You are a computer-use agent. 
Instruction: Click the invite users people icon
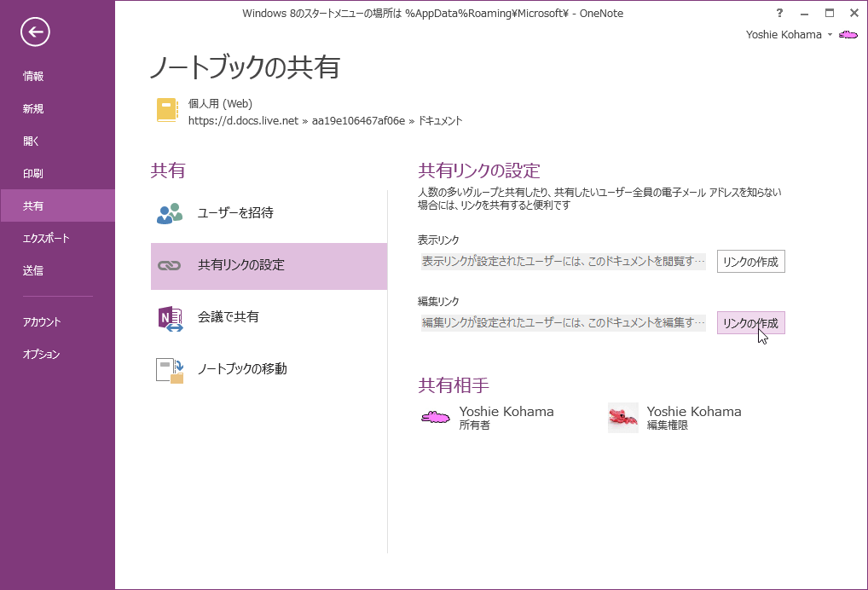point(170,213)
